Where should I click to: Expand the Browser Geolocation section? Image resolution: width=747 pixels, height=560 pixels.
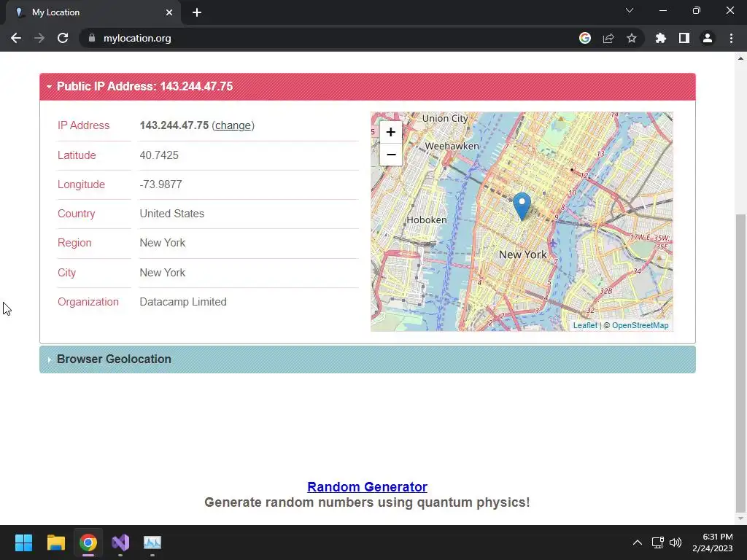tap(368, 359)
